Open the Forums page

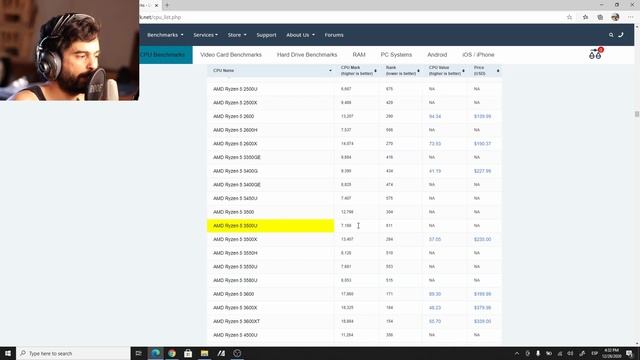(334, 35)
